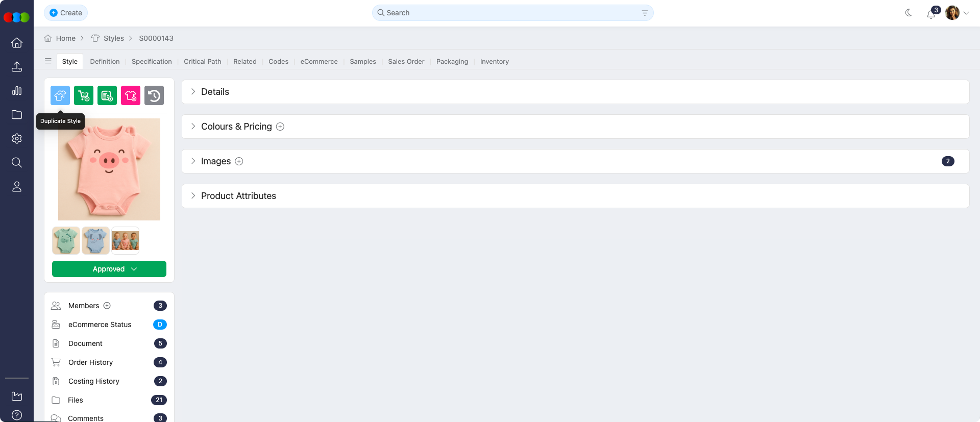Open the analytics bar chart sidebar icon

[17, 91]
